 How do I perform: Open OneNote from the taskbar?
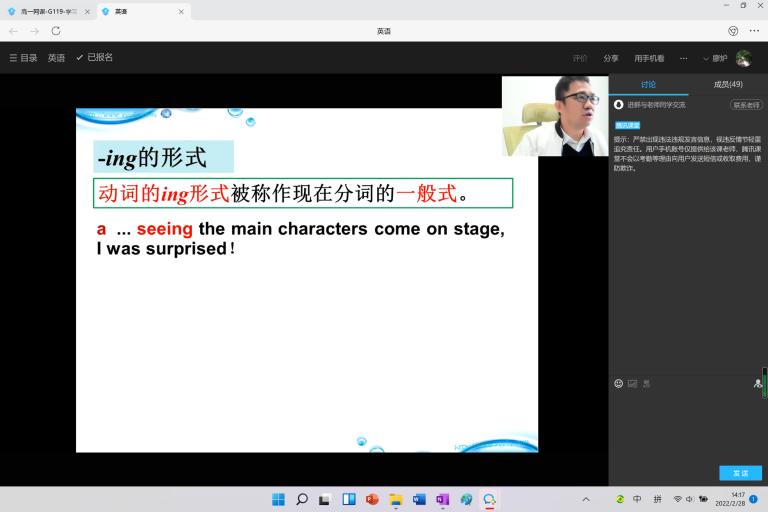coord(442,499)
